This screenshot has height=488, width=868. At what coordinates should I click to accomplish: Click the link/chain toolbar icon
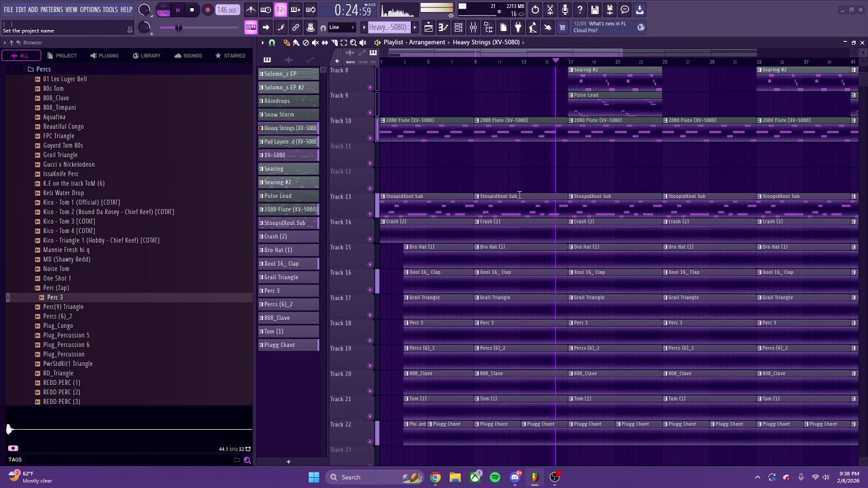click(x=296, y=28)
